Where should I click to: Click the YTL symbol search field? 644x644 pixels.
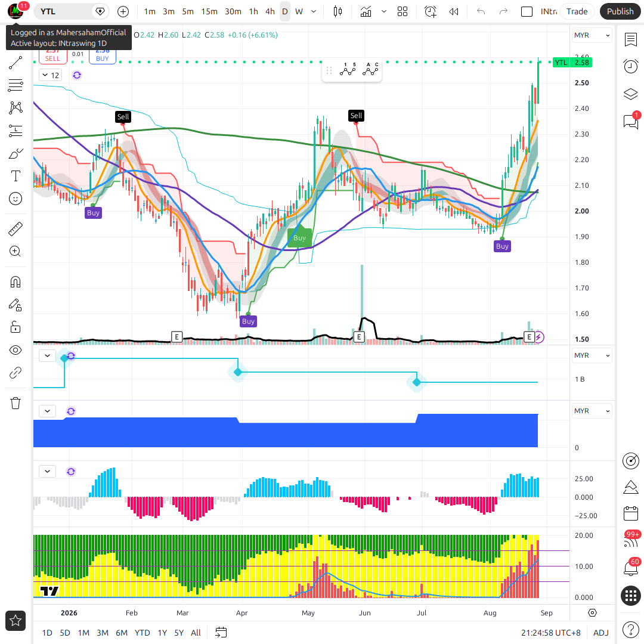click(64, 11)
